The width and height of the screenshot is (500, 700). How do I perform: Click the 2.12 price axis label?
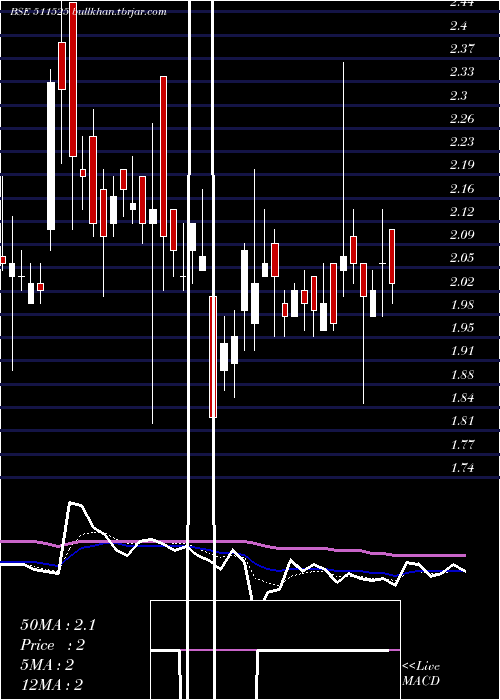click(462, 212)
